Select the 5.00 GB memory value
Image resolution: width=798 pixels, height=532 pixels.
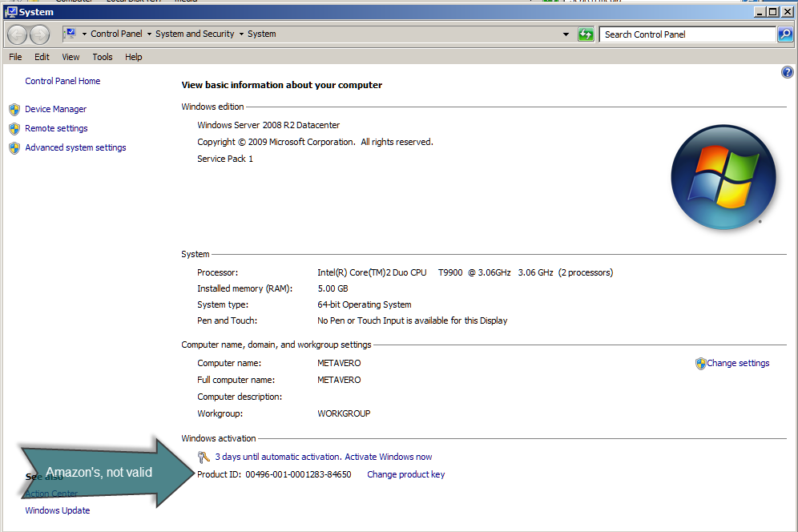pos(332,288)
